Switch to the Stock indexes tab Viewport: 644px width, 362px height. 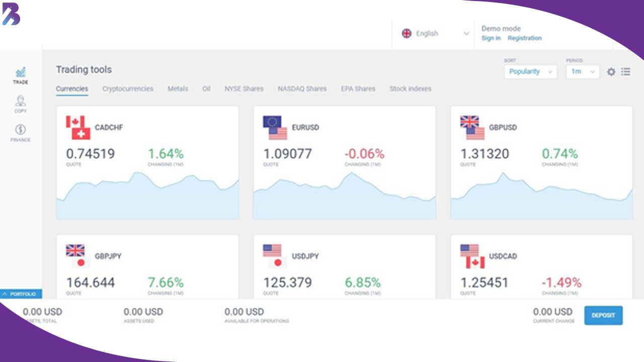(410, 89)
